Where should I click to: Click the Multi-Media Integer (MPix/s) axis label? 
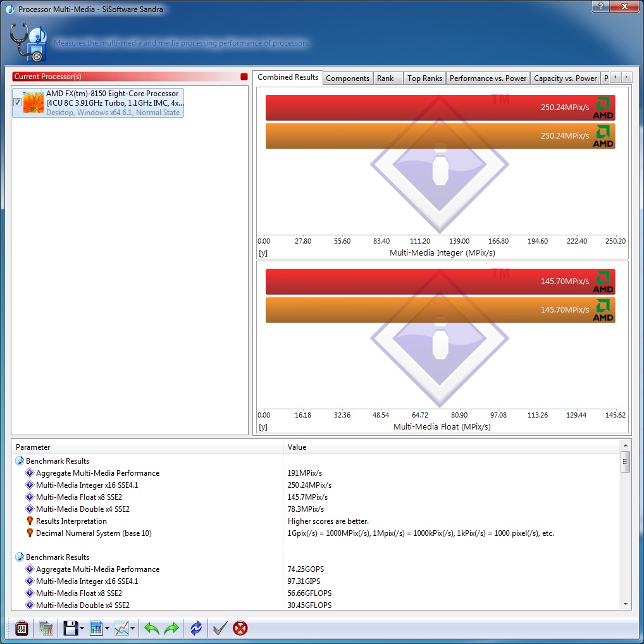442,252
